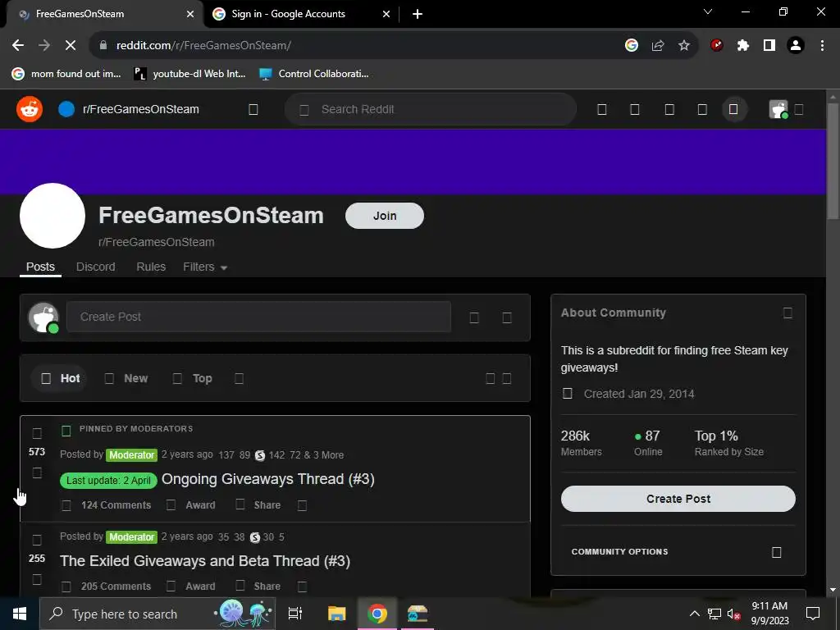Open more sort options after Top
Image resolution: width=840 pixels, height=630 pixels.
[x=239, y=379]
